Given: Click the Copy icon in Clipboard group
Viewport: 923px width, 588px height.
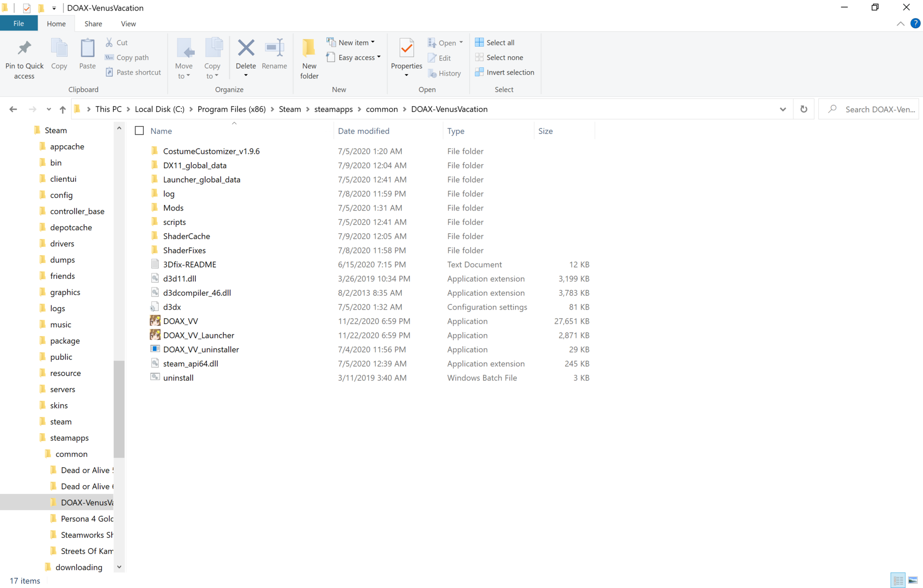Looking at the screenshot, I should [59, 54].
